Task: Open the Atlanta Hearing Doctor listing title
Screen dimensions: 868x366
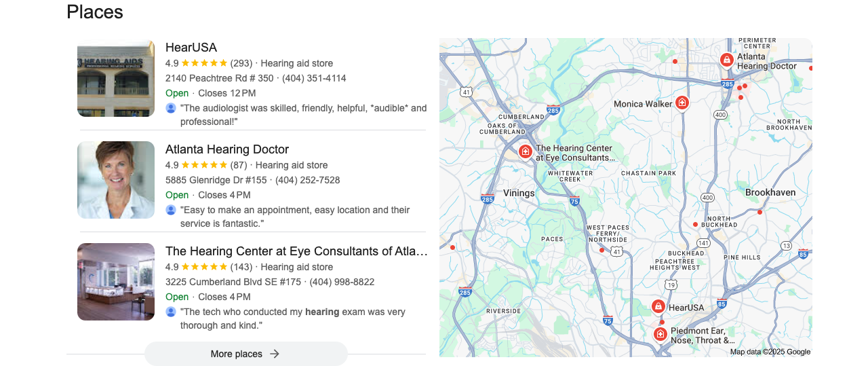Action: coord(227,149)
